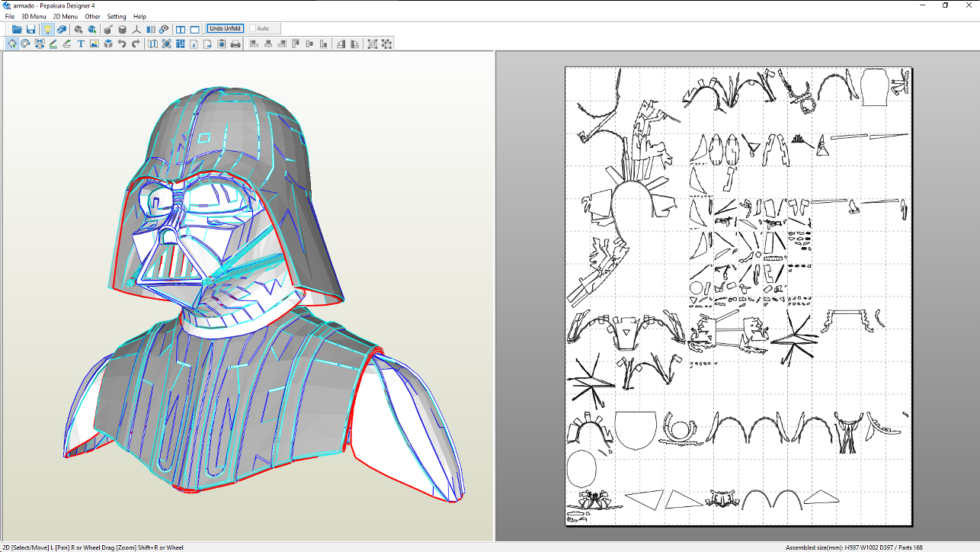The height and width of the screenshot is (552, 980).
Task: Select the Select/Move tool icon
Action: [x=12, y=43]
